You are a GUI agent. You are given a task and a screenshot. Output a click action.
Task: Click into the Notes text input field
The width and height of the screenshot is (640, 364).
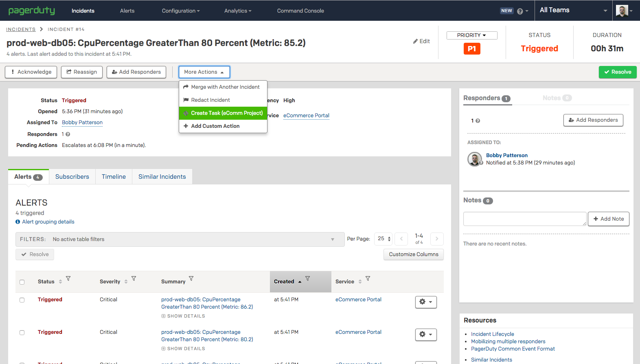524,219
